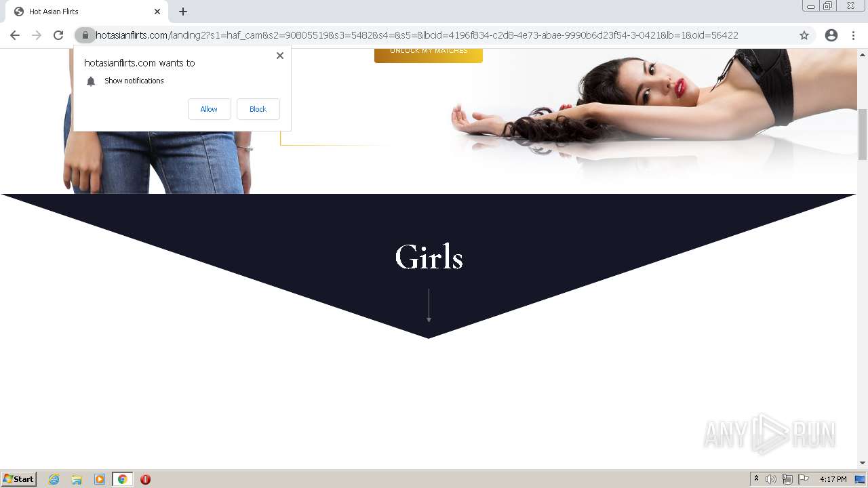
Task: Close the Hot Asian Flirts tab
Action: [157, 12]
